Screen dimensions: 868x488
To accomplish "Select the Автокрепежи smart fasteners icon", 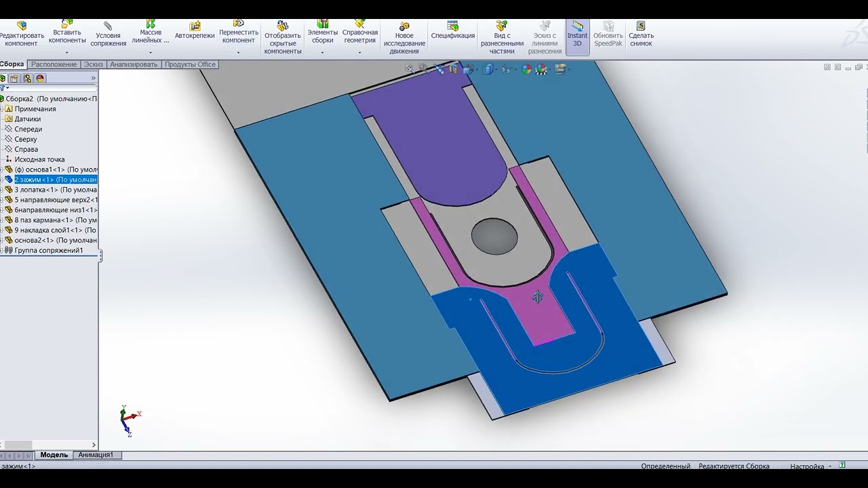I will (195, 30).
